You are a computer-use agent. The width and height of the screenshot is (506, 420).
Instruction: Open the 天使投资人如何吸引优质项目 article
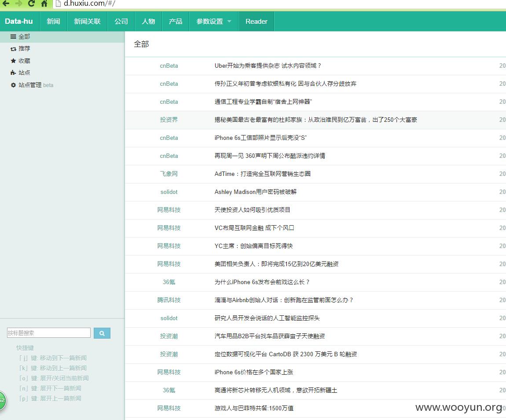[252, 210]
